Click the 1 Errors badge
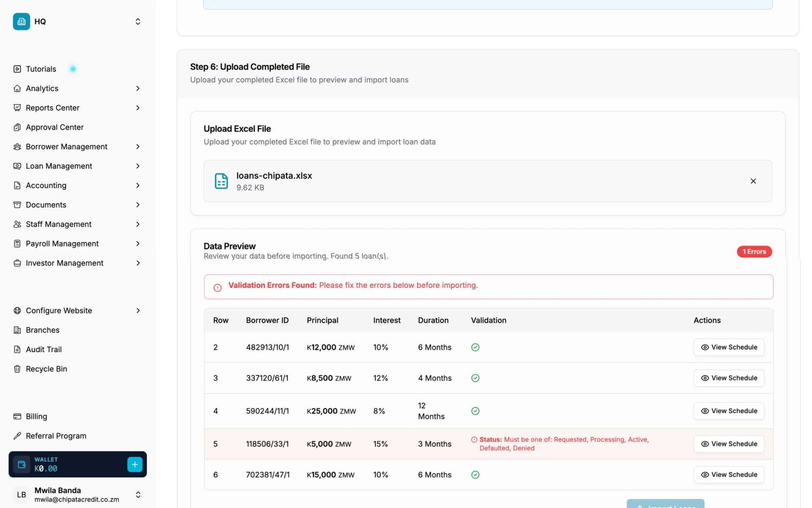 754,251
